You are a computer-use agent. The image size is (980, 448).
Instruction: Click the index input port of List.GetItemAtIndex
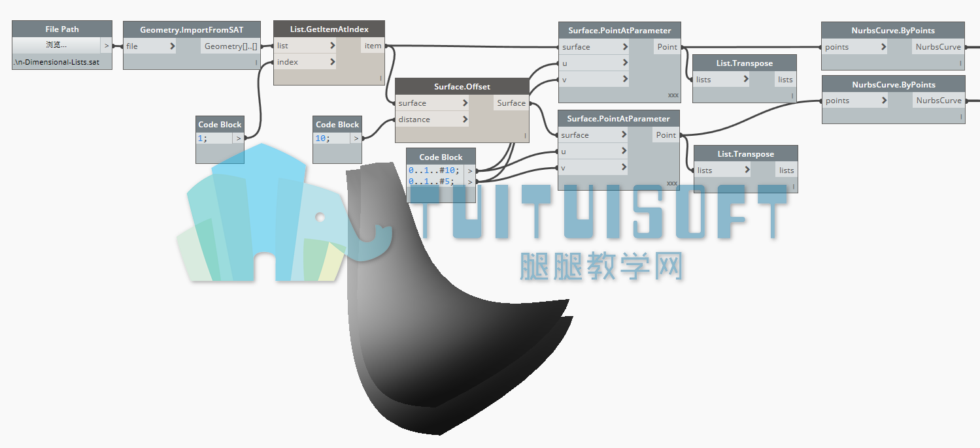[306, 62]
